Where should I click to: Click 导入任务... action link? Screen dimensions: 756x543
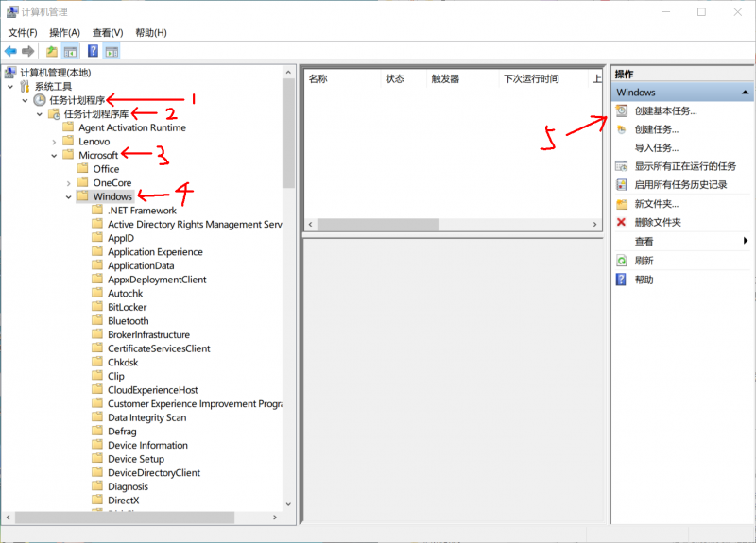(x=656, y=148)
